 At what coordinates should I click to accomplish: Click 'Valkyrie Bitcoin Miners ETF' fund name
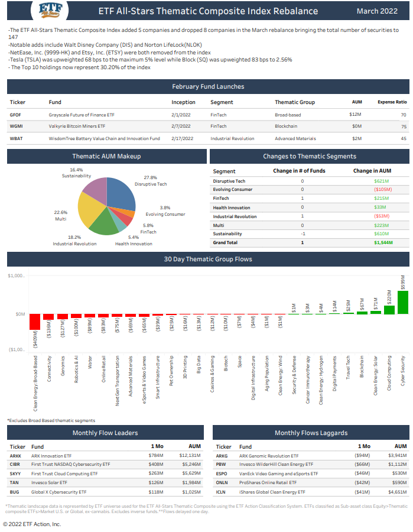pyautogui.click(x=77, y=126)
